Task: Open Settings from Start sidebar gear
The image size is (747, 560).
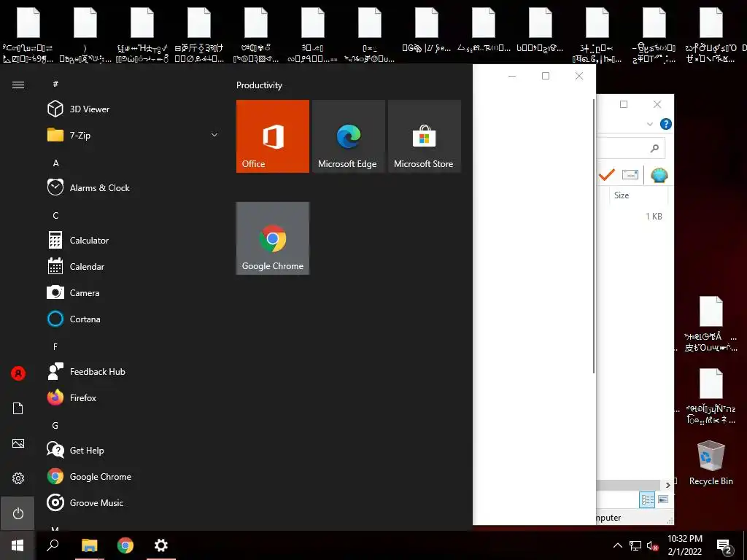Action: [x=18, y=478]
